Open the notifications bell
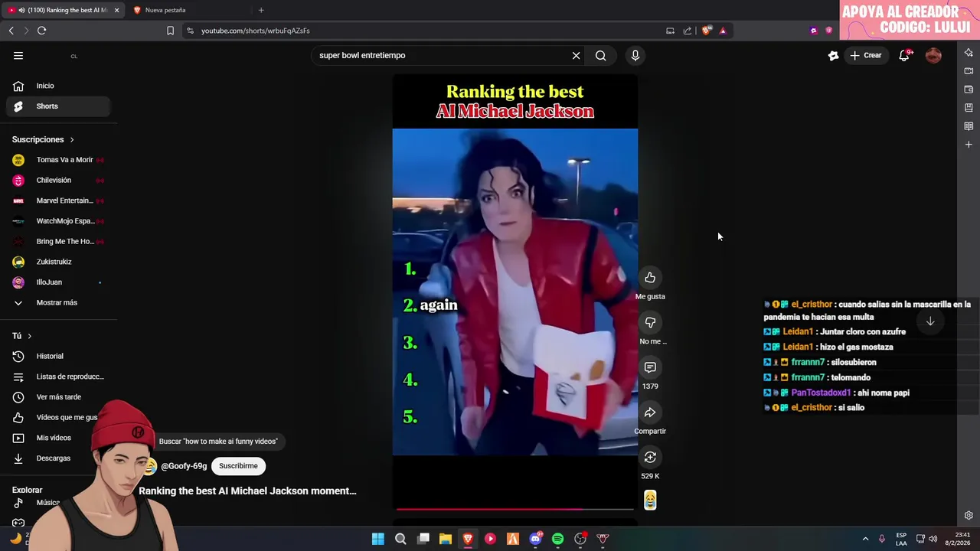This screenshot has width=980, height=551. point(904,55)
